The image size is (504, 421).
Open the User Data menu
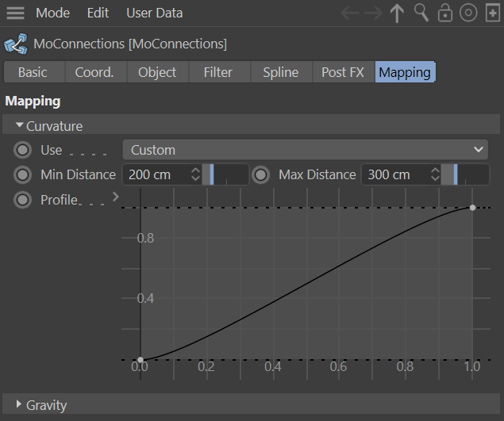point(154,13)
